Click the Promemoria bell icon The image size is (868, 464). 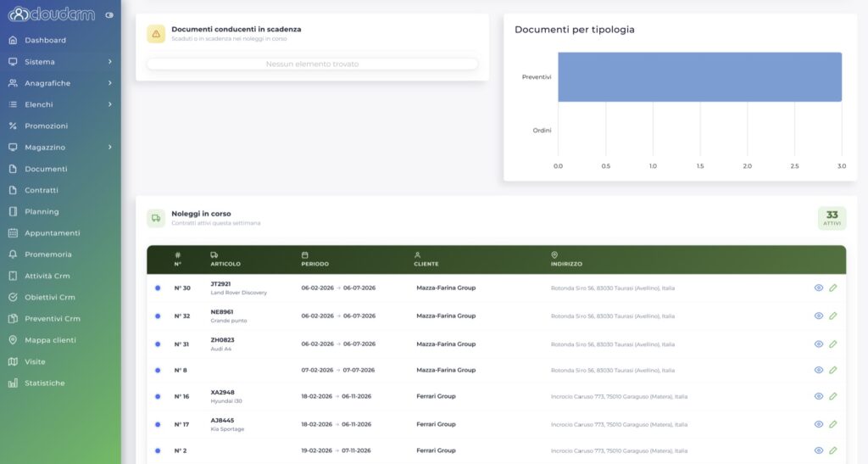13,254
